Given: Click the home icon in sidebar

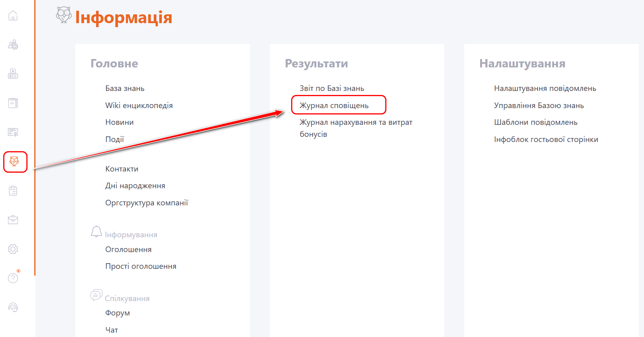Looking at the screenshot, I should tap(13, 16).
